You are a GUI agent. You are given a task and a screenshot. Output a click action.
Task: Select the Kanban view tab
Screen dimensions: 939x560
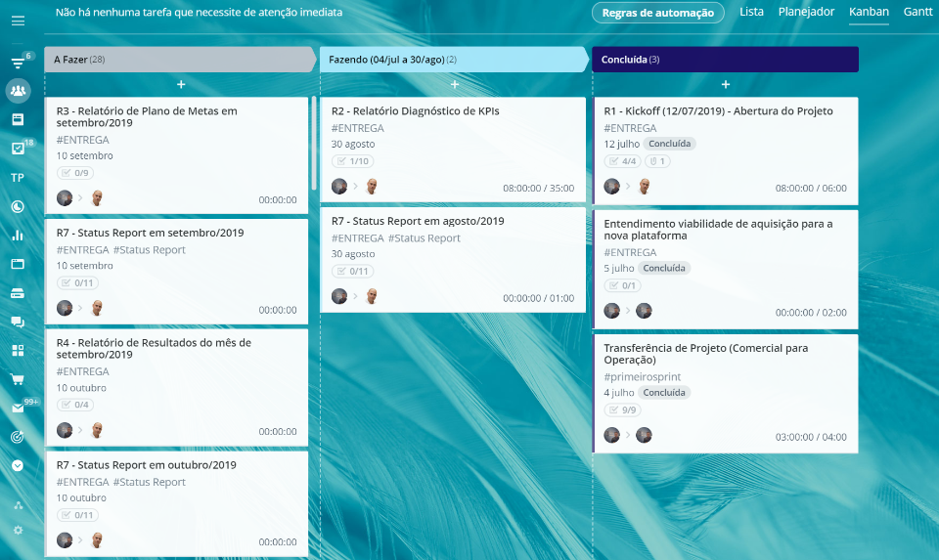pyautogui.click(x=869, y=12)
